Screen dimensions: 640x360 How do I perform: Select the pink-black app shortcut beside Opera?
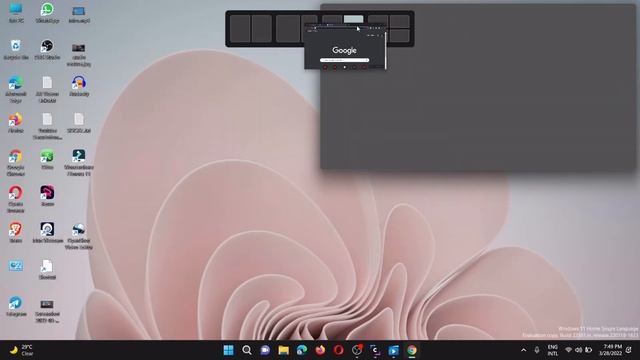(x=47, y=196)
